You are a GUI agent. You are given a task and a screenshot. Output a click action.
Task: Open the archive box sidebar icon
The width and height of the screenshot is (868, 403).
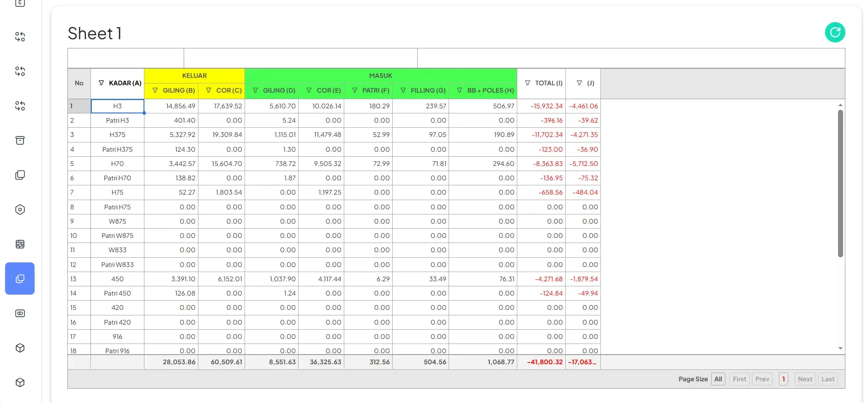point(20,140)
